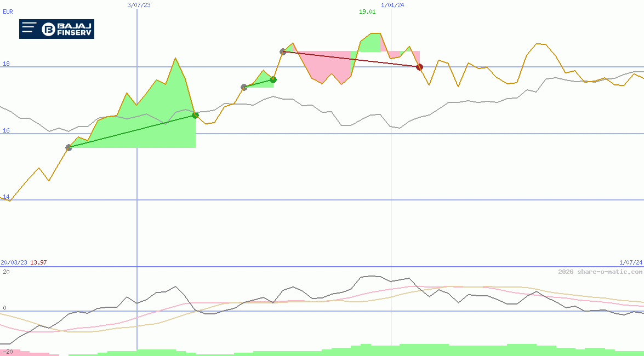The height and width of the screenshot is (356, 644).
Task: Select the green marker near the 17.3 price level
Action: (x=273, y=79)
